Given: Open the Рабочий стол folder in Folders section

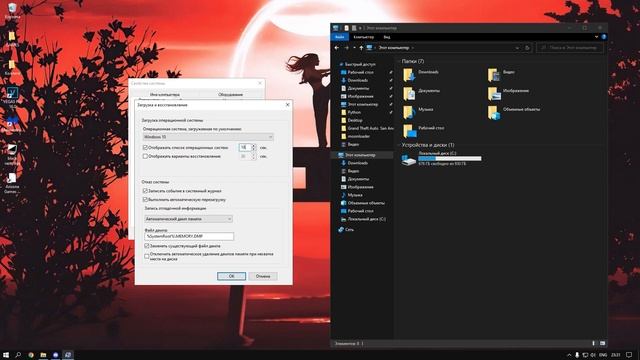Looking at the screenshot, I should pos(424,131).
